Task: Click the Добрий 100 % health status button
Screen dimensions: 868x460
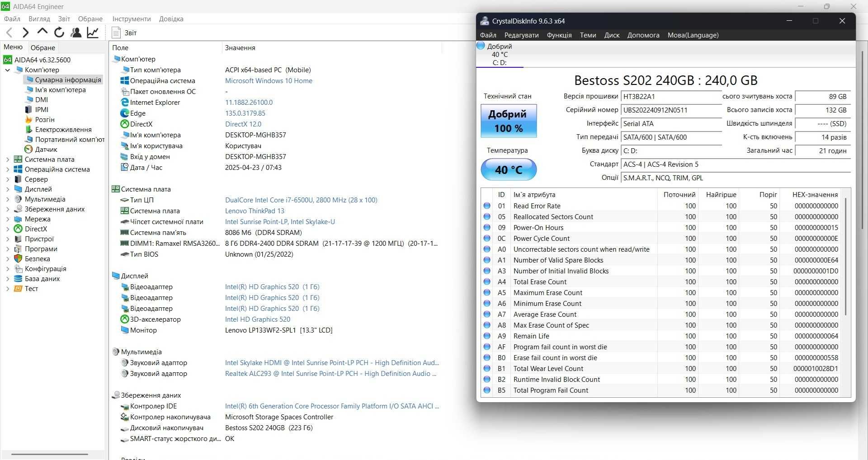Action: click(509, 121)
